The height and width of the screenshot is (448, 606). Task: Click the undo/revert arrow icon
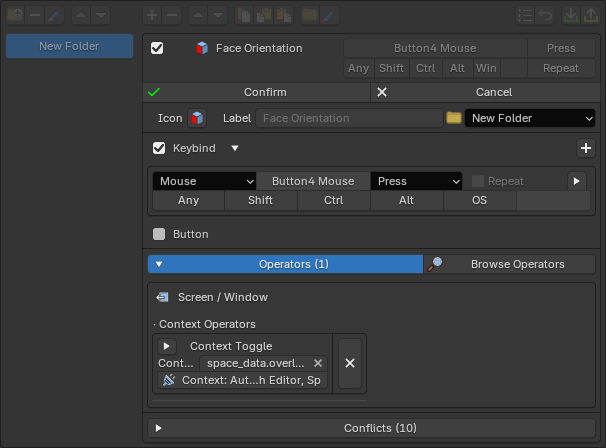[x=545, y=15]
